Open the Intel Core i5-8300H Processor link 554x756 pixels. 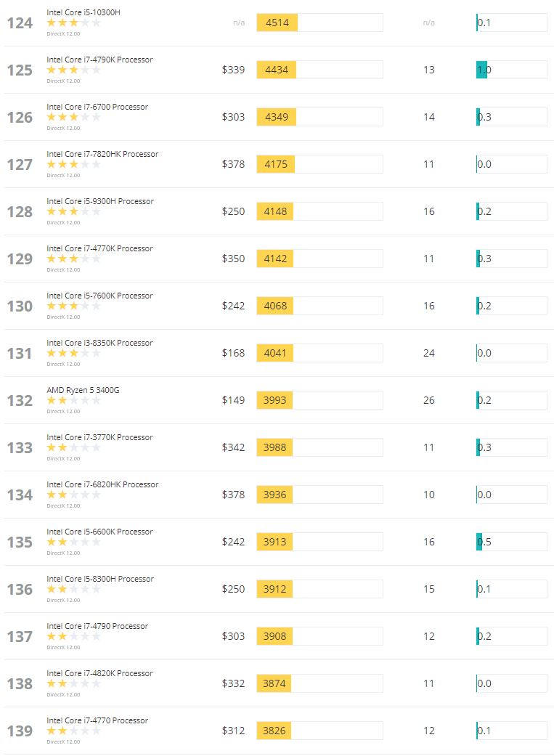(99, 579)
